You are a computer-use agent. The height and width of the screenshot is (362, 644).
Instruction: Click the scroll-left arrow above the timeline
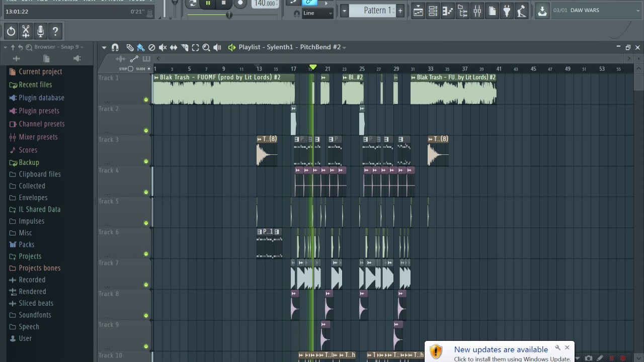158,59
